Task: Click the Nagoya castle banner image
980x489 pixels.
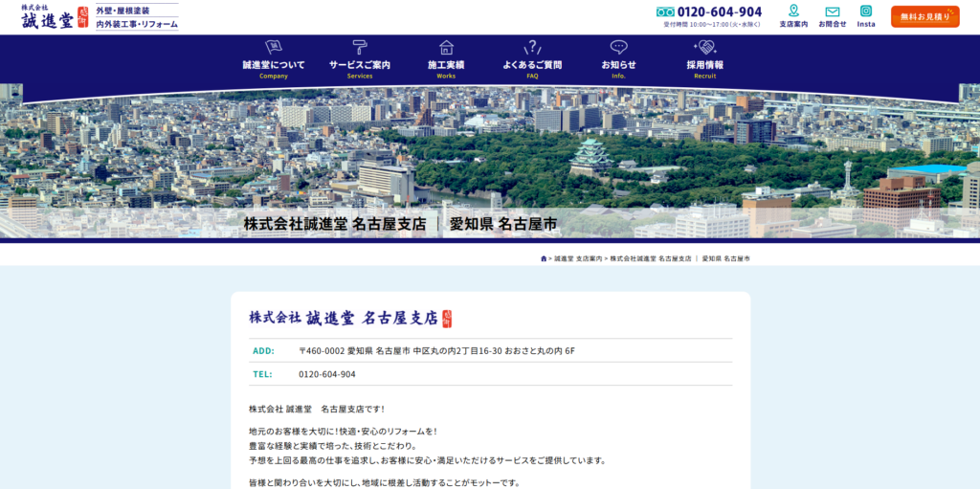Action: tap(490, 162)
